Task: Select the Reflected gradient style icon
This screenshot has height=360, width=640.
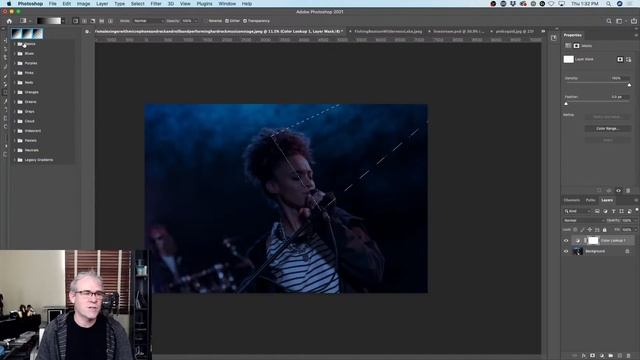Action: coord(102,21)
